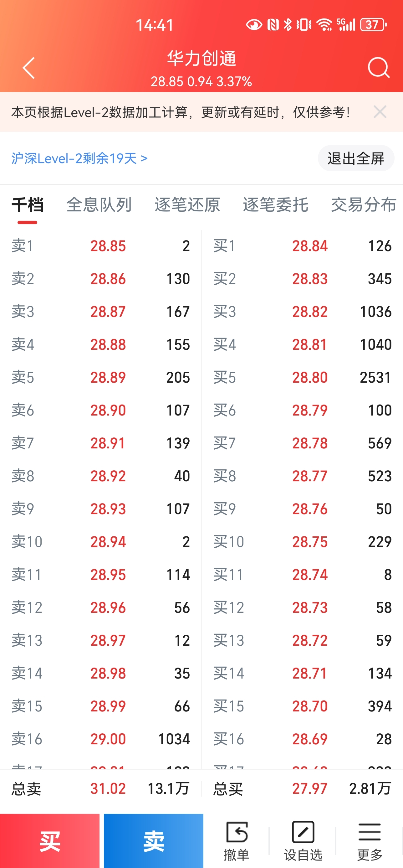This screenshot has height=868, width=403.
Task: Tap the Wi-Fi status icon
Action: click(x=324, y=25)
